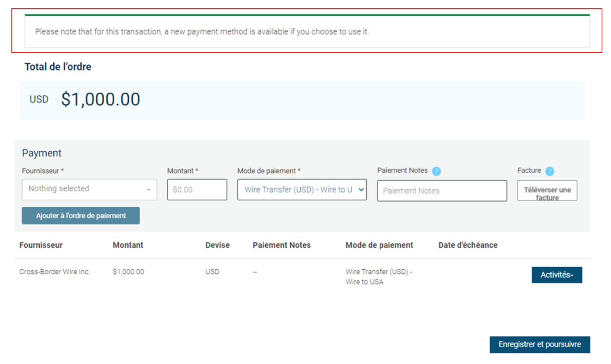Screen dimensions: 611x364
Task: Expand the Mode de paiement combo box
Action: [x=302, y=190]
